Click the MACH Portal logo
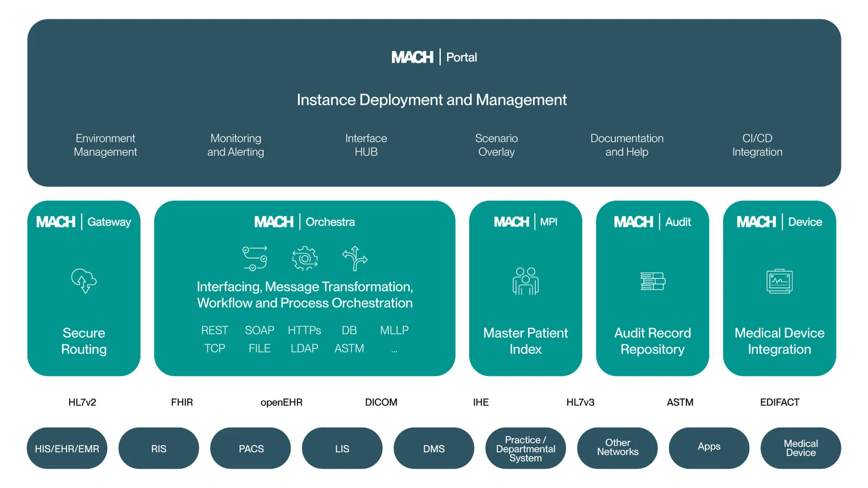Screen dimensions: 868x488 click(x=434, y=57)
